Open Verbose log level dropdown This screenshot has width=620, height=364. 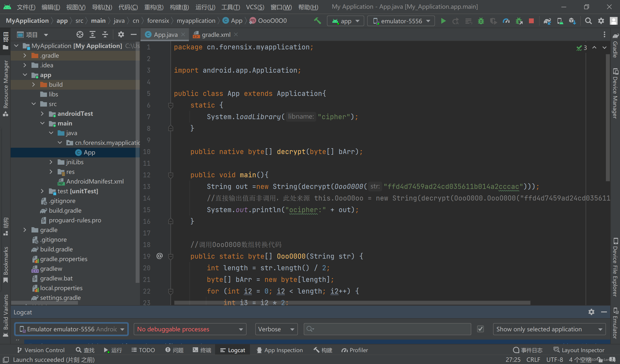[x=276, y=329]
